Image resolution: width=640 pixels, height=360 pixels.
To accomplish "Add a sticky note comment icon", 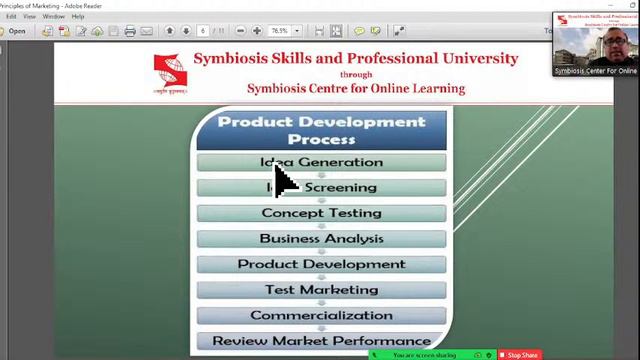I will [x=359, y=31].
